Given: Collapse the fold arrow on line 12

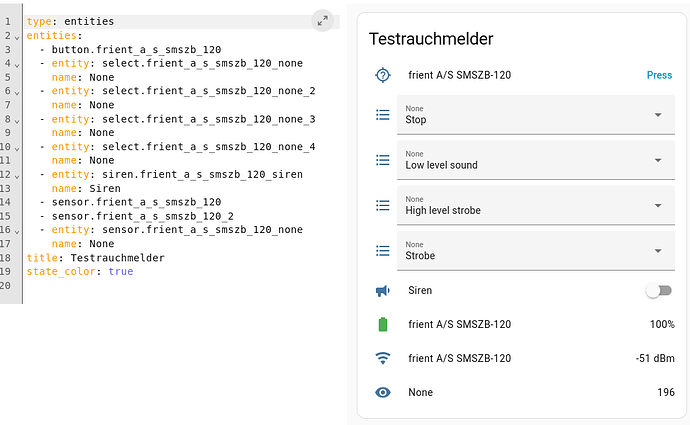Looking at the screenshot, I should (16, 175).
